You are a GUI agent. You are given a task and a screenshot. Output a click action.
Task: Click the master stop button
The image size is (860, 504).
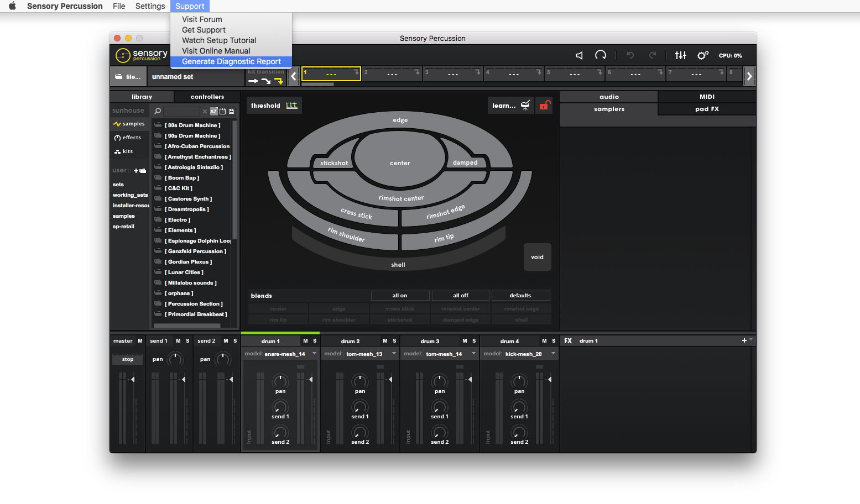click(128, 359)
